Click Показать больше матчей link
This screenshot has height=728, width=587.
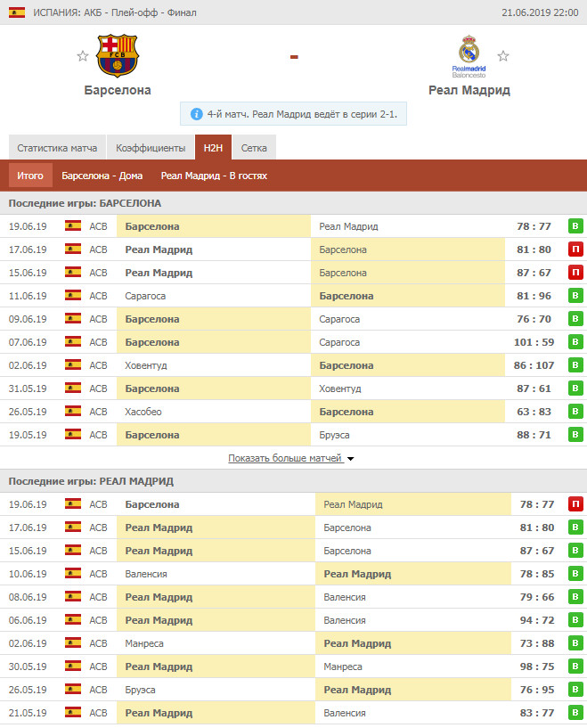pyautogui.click(x=285, y=458)
